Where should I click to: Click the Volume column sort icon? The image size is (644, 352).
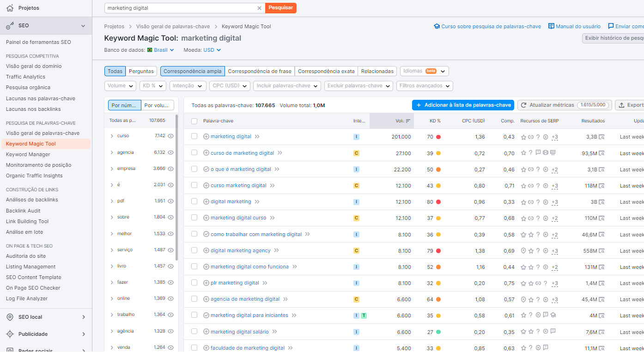(x=408, y=121)
